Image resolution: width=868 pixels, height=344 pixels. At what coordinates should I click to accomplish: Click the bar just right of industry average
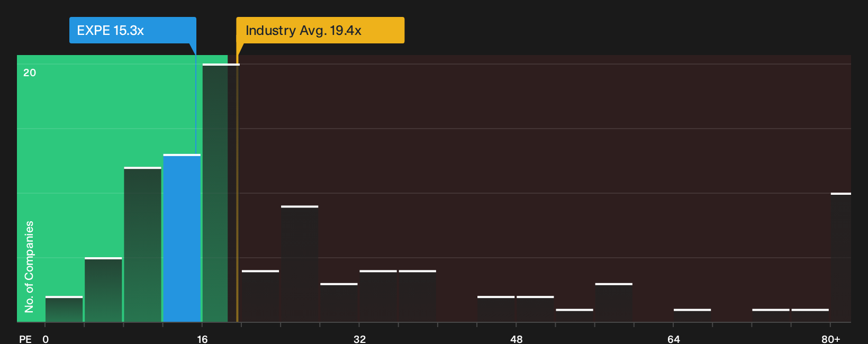click(260, 296)
